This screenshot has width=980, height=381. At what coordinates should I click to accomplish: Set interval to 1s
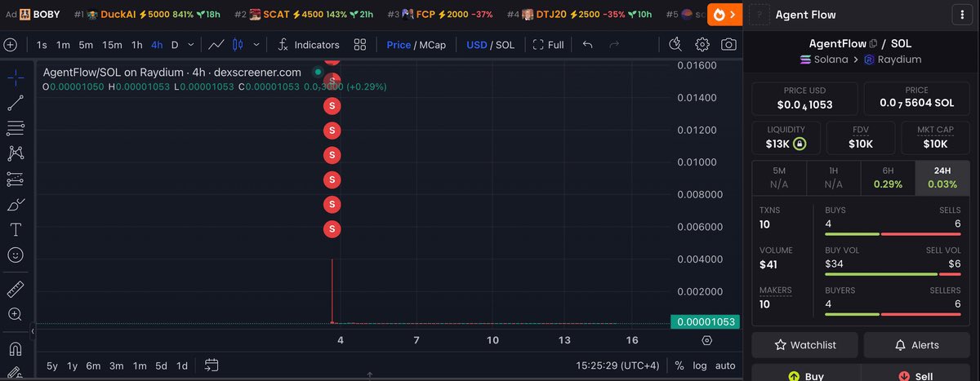(42, 45)
